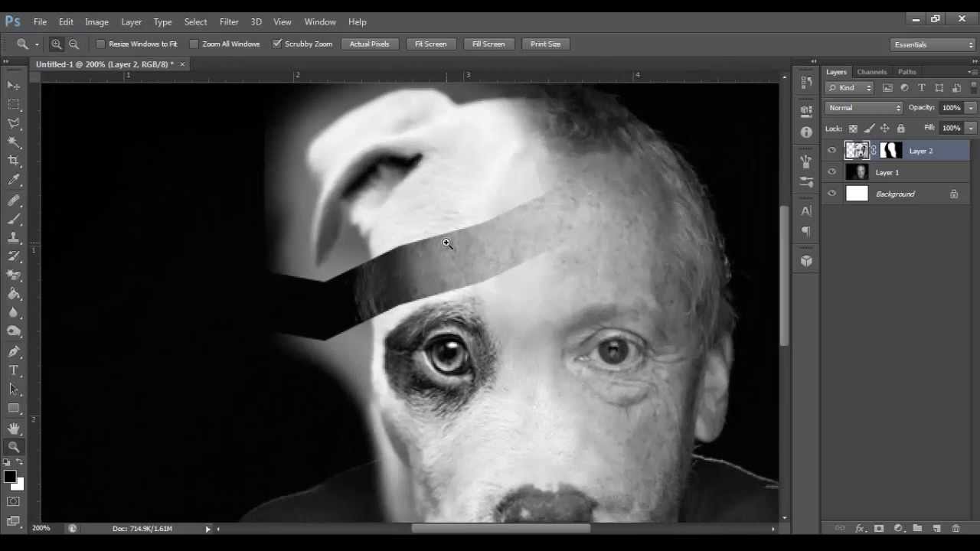The image size is (980, 551).
Task: Select the Zoom tool in toolbox
Action: pos(14,447)
